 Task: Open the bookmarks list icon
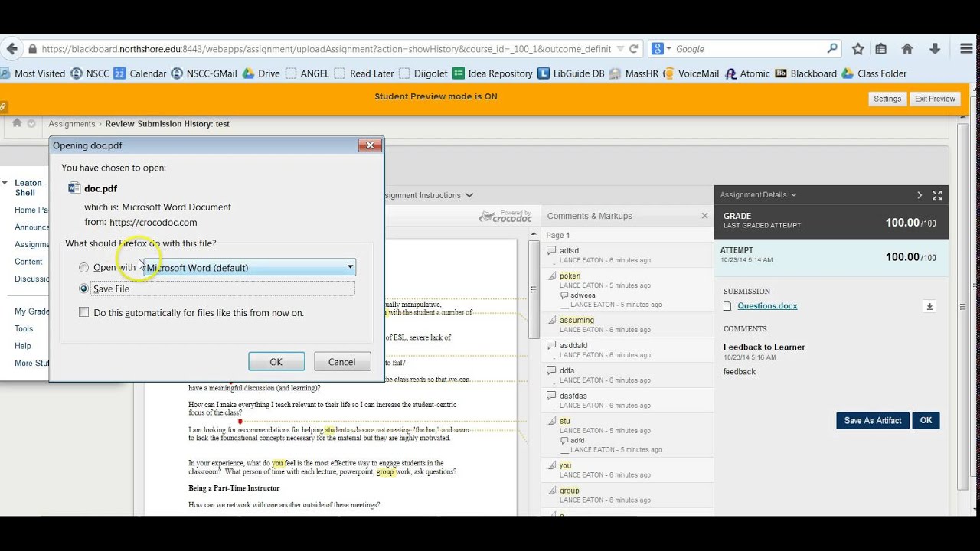(x=881, y=49)
